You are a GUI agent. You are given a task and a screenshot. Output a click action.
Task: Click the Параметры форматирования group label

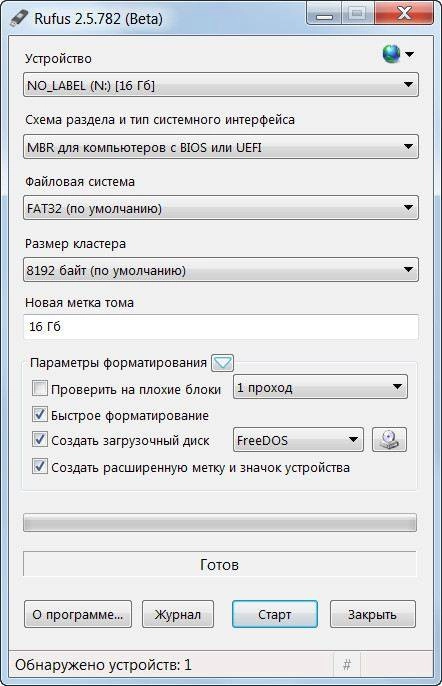(x=118, y=363)
